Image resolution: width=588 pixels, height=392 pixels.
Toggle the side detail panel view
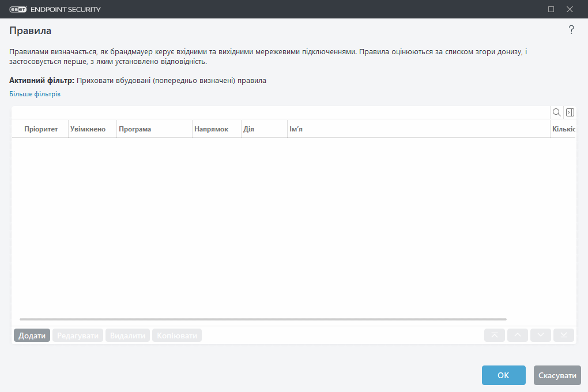(570, 112)
